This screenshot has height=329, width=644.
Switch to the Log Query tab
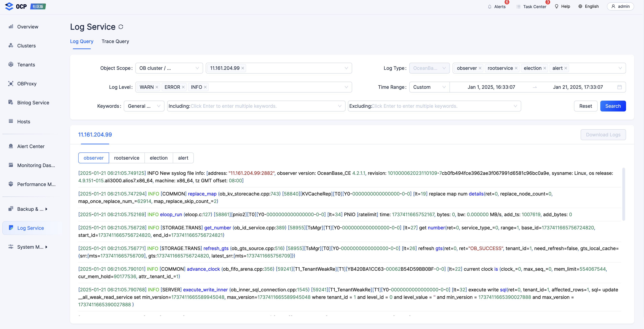(81, 42)
